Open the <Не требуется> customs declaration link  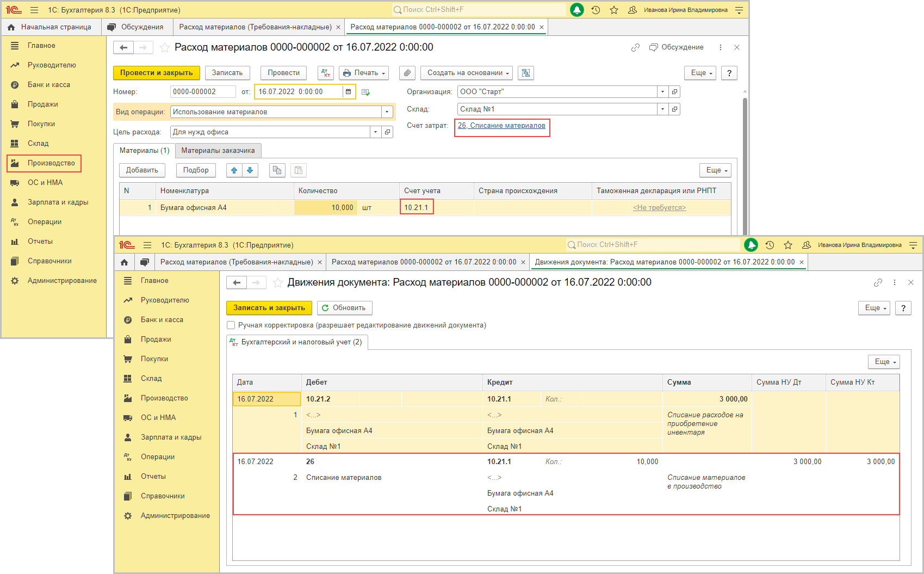tap(659, 208)
